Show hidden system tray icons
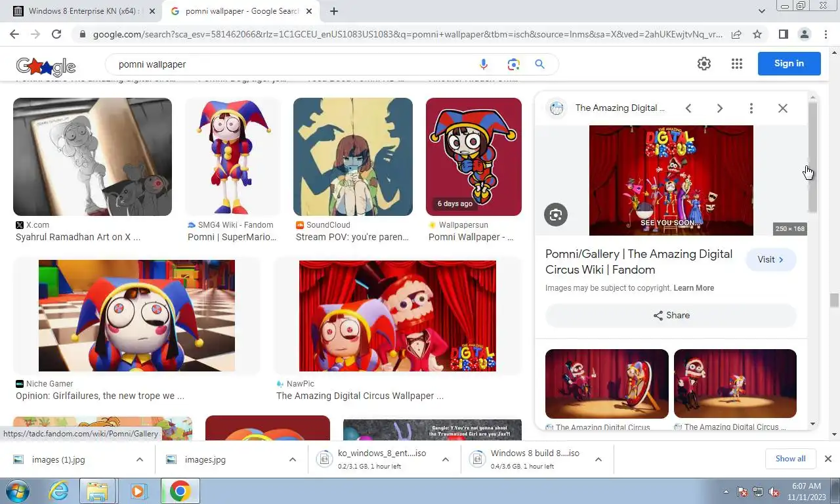Screen dimensions: 840x504 pyautogui.click(x=726, y=492)
